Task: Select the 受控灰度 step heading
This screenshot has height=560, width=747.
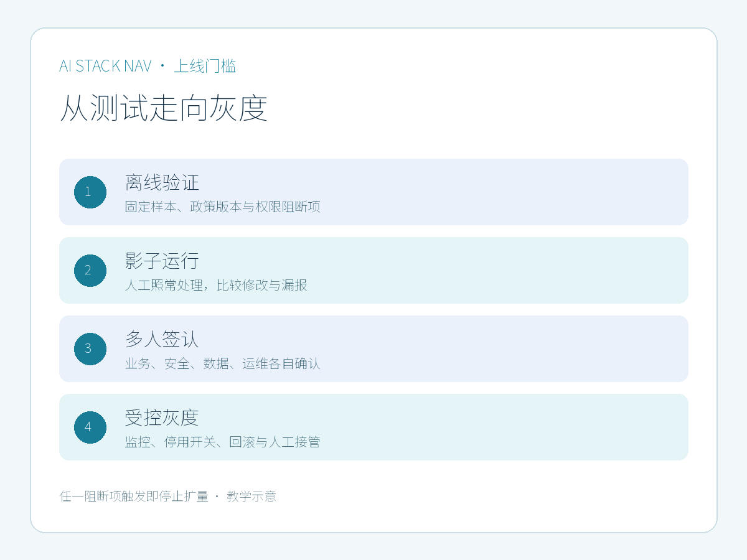Action: (162, 418)
